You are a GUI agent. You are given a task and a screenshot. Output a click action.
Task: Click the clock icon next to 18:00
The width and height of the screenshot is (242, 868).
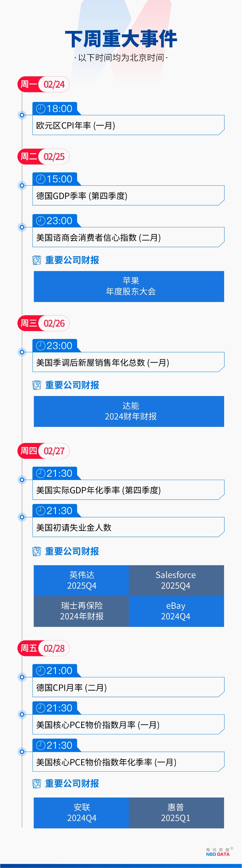(40, 108)
